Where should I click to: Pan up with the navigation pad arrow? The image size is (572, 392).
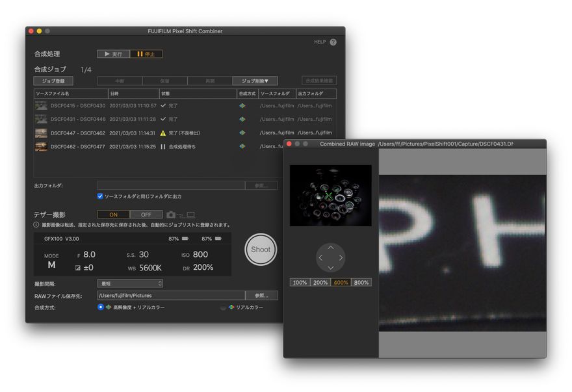tap(330, 248)
